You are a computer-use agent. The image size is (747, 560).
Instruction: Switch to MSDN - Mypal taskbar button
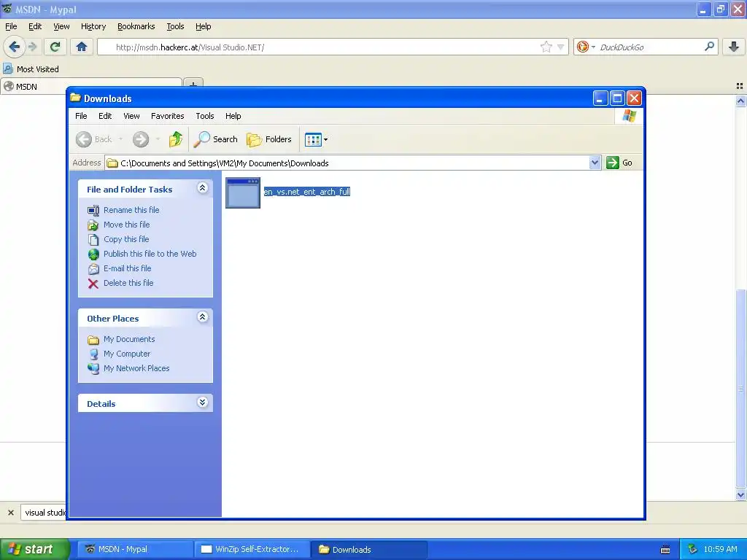pyautogui.click(x=134, y=549)
